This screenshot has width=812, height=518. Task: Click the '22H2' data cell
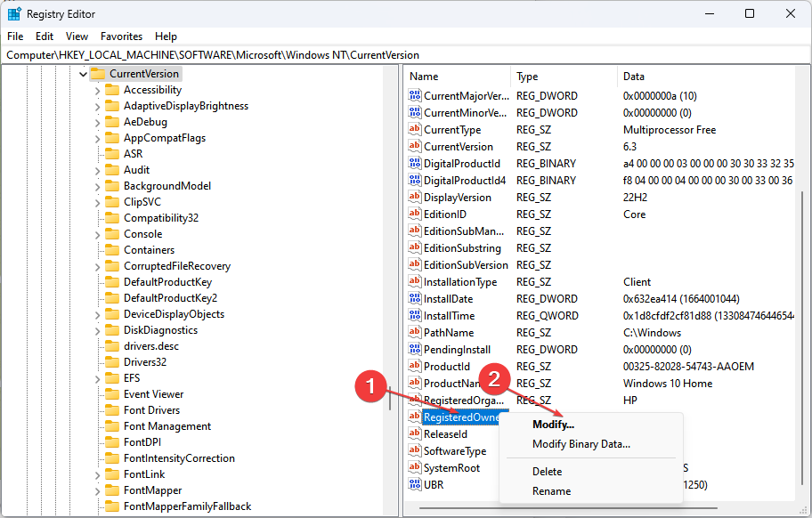click(x=635, y=198)
